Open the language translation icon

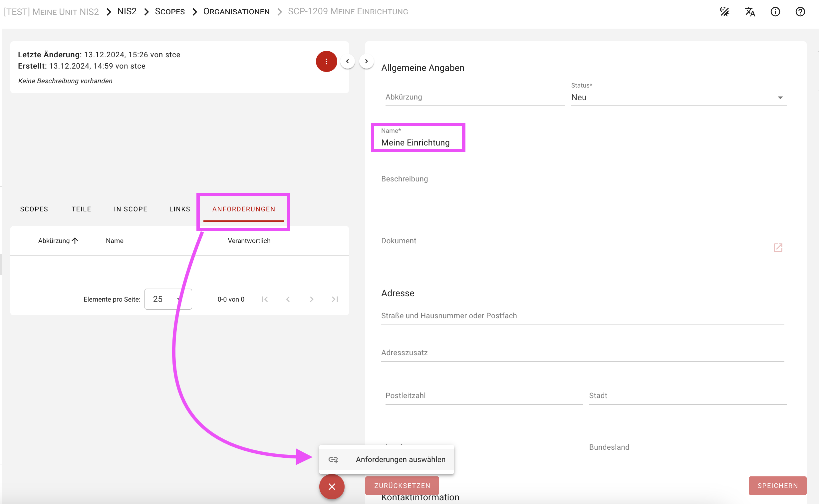[x=750, y=12]
